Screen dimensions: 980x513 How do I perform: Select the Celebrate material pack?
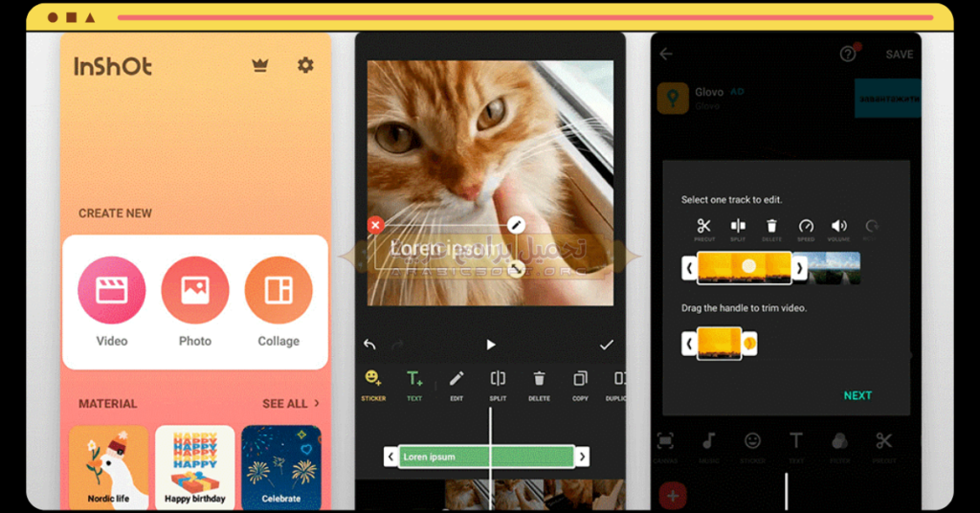pyautogui.click(x=281, y=467)
